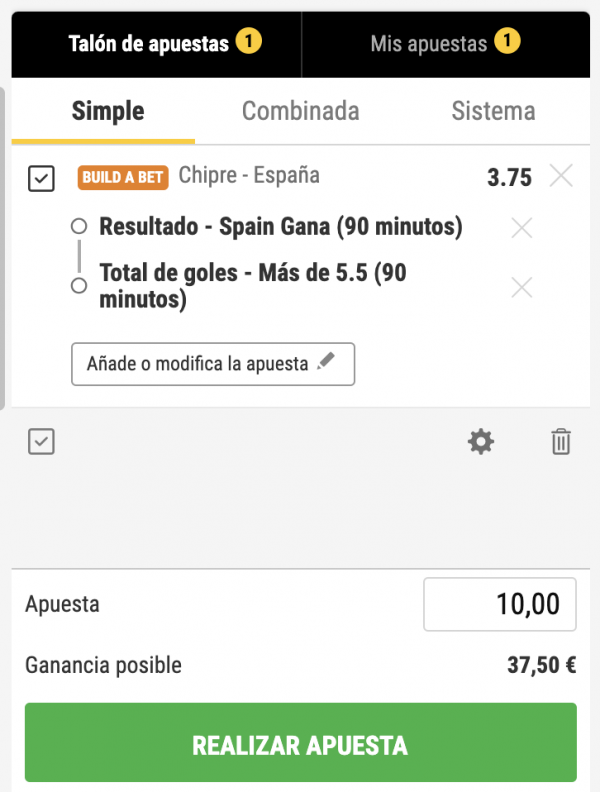The image size is (600, 792).
Task: Click Añade o modifica la apuesta
Action: point(198,364)
